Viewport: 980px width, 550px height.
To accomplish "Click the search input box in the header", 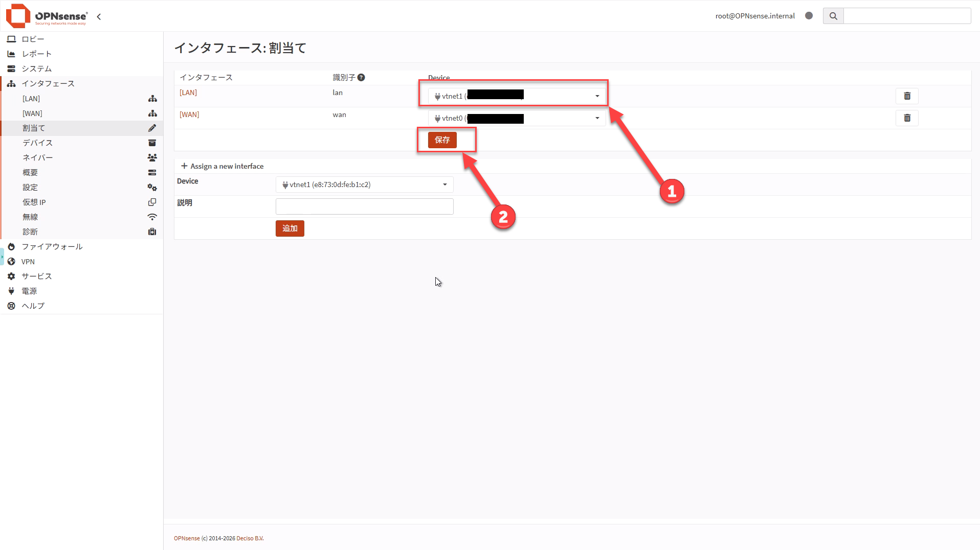I will click(x=906, y=16).
